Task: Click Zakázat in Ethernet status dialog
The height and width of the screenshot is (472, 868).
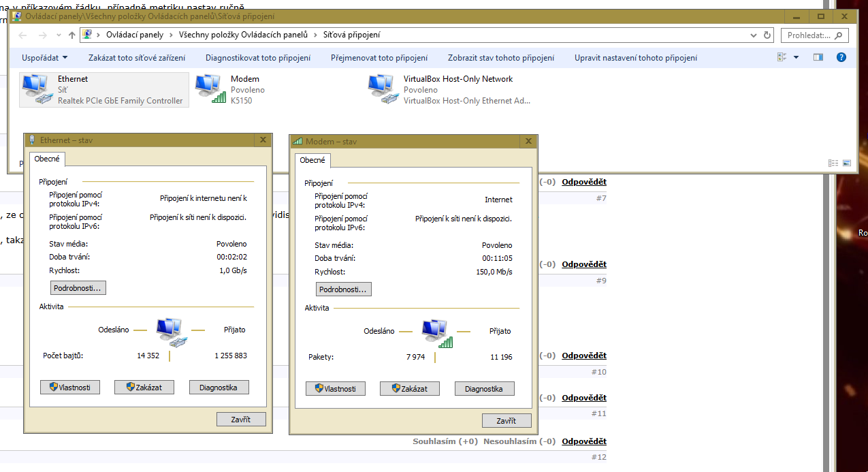Action: click(x=144, y=387)
